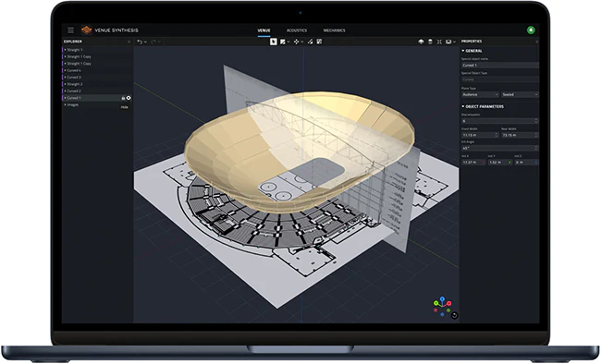
Task: Click the fit-to-view icon in toolbar
Action: click(439, 42)
